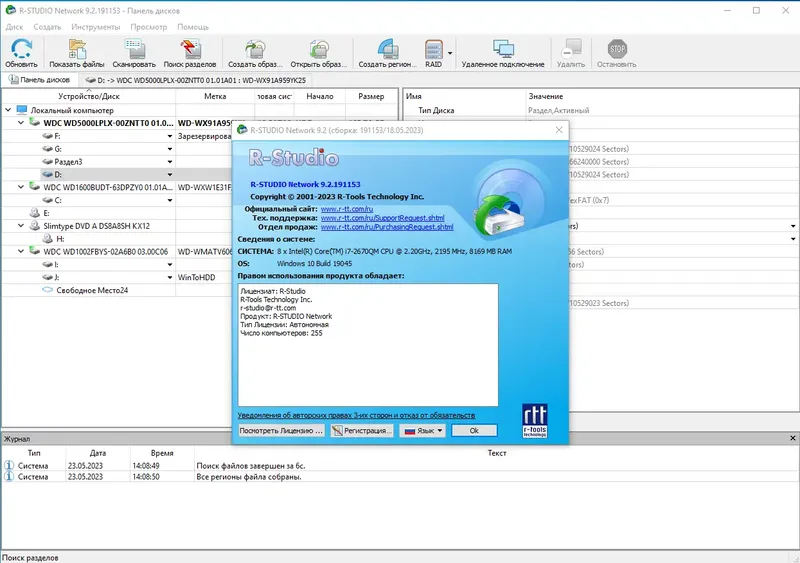
Task: Open the Язык language dropdown
Action: coord(422,430)
